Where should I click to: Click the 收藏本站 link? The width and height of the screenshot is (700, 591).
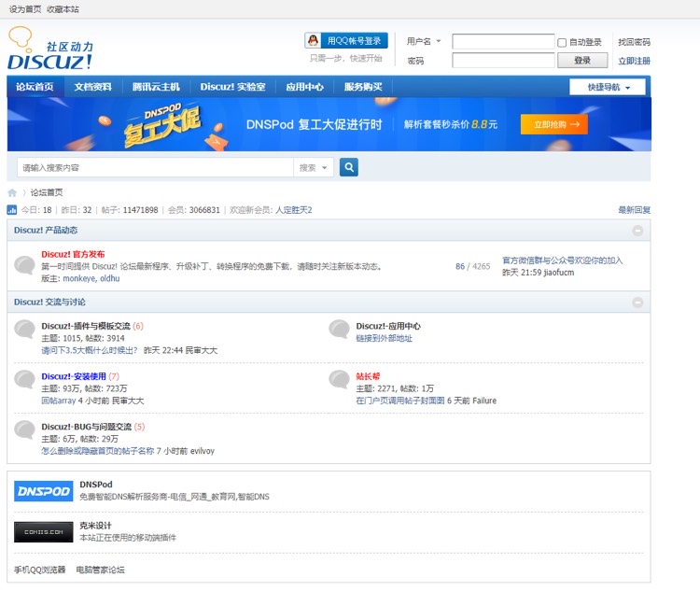tap(63, 9)
